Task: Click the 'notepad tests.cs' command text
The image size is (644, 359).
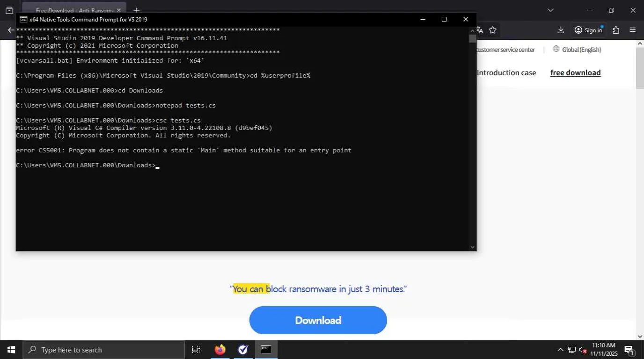Action: pos(185,105)
